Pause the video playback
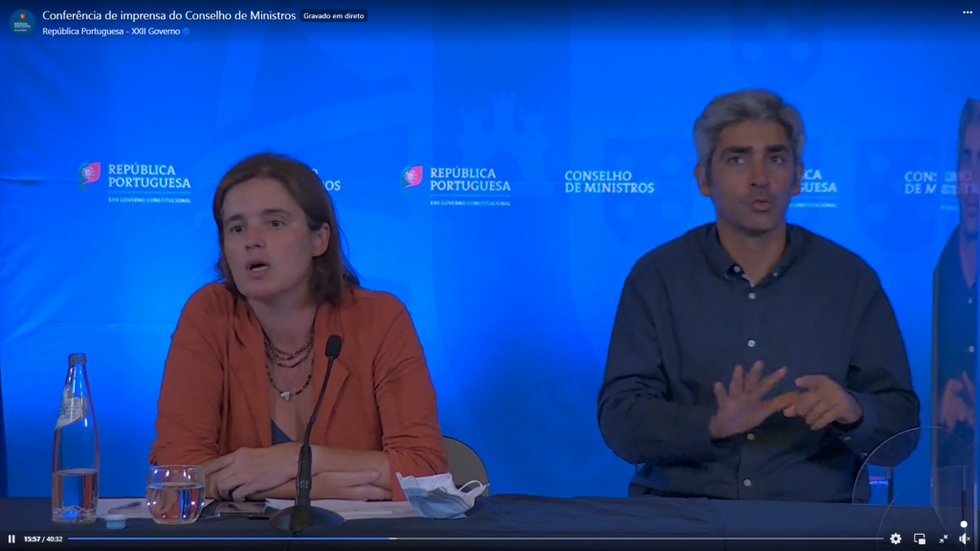 (x=11, y=539)
